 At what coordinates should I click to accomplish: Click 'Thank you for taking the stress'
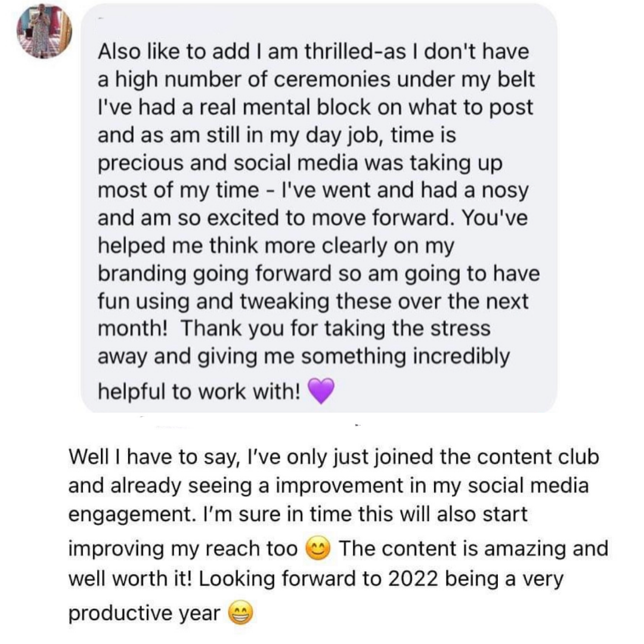point(336,329)
